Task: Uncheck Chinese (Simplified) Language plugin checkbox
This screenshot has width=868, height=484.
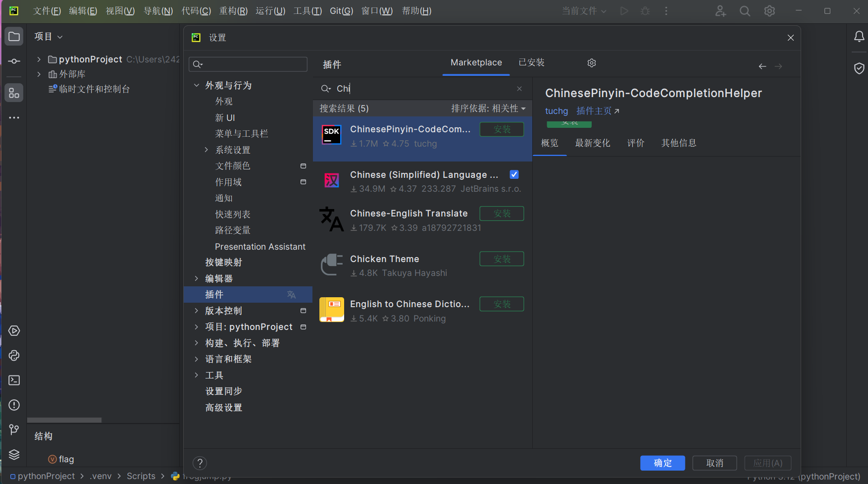Action: (x=514, y=174)
